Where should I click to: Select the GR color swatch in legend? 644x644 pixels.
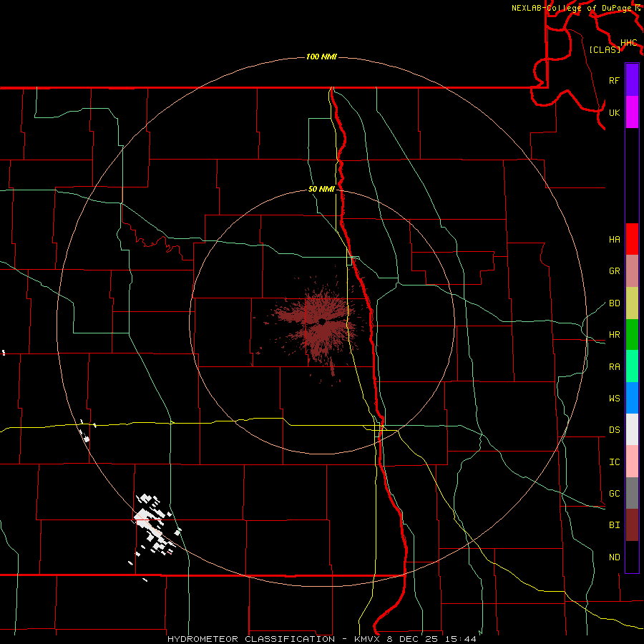632,270
